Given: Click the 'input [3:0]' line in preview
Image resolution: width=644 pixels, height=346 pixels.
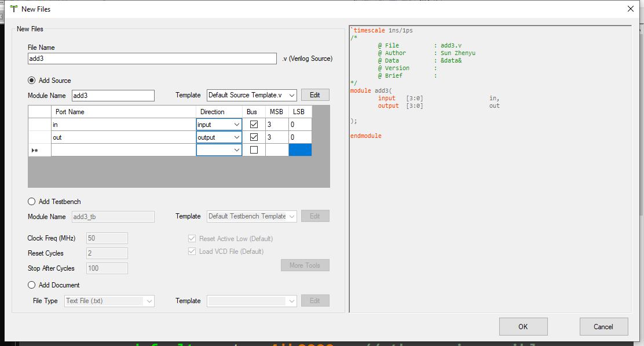Looking at the screenshot, I should coord(438,98).
